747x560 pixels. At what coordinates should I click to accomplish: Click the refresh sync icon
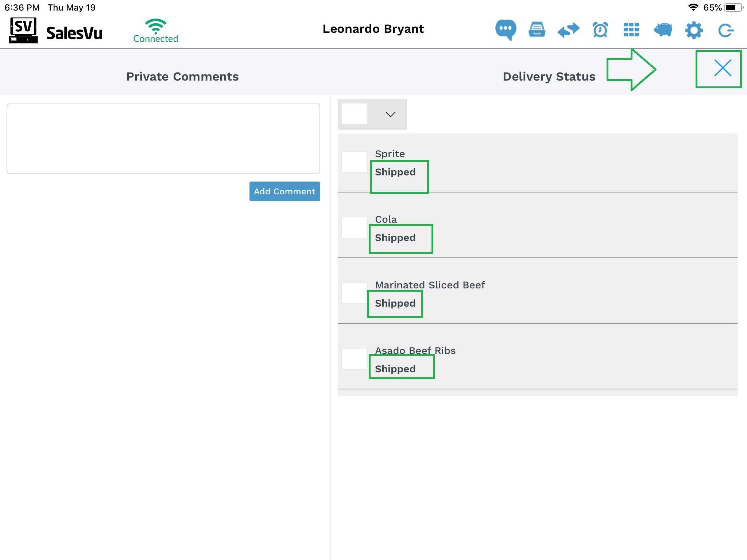[725, 30]
